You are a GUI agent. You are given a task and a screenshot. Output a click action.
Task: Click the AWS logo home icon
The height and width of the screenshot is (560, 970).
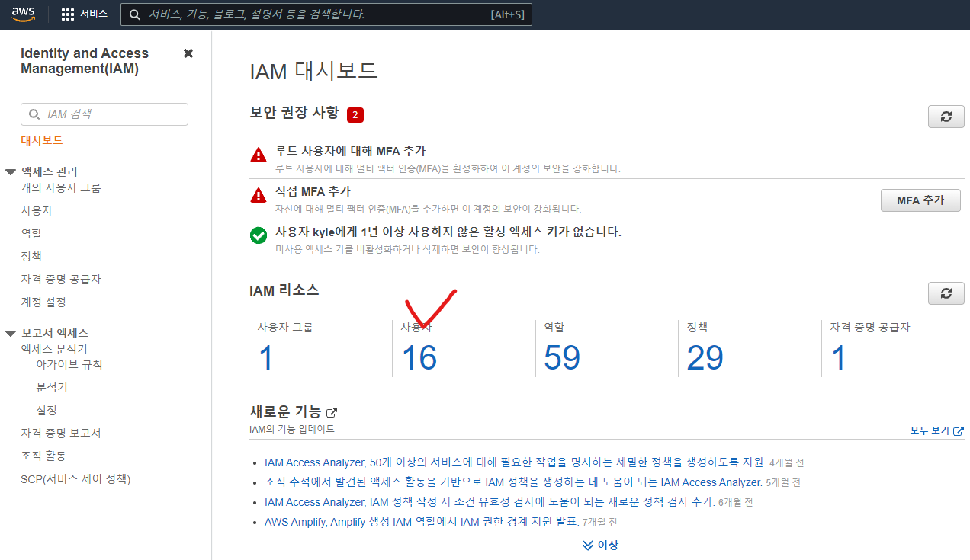click(x=24, y=14)
